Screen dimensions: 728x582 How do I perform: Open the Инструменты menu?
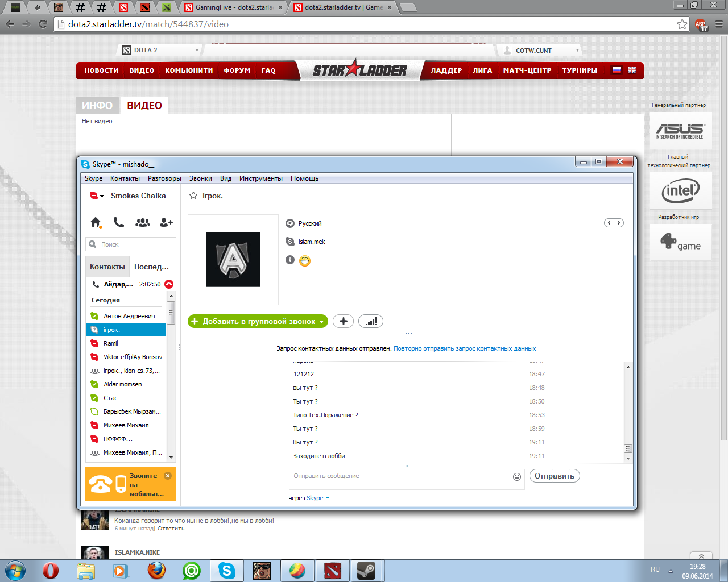point(261,178)
